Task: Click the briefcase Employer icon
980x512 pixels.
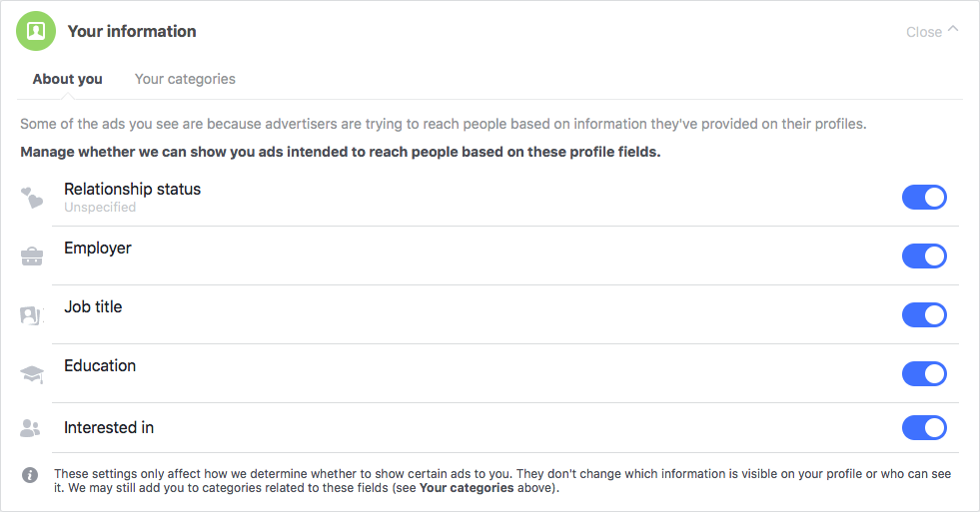Action: point(32,256)
